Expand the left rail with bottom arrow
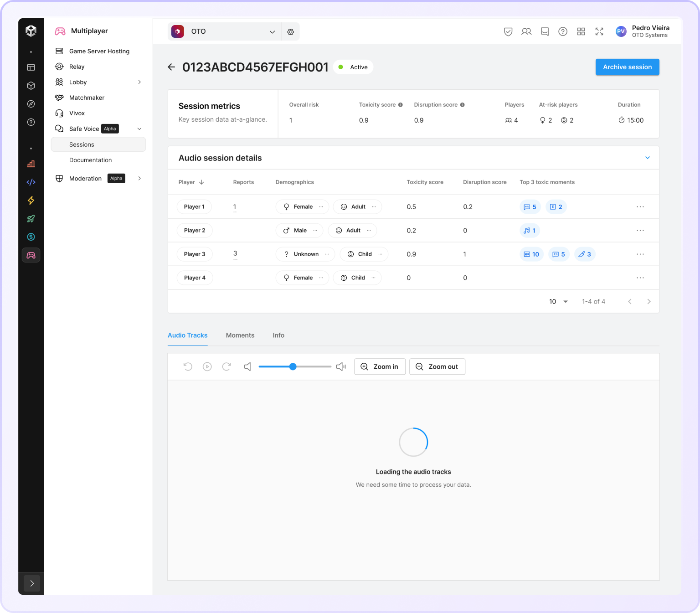 point(31,583)
